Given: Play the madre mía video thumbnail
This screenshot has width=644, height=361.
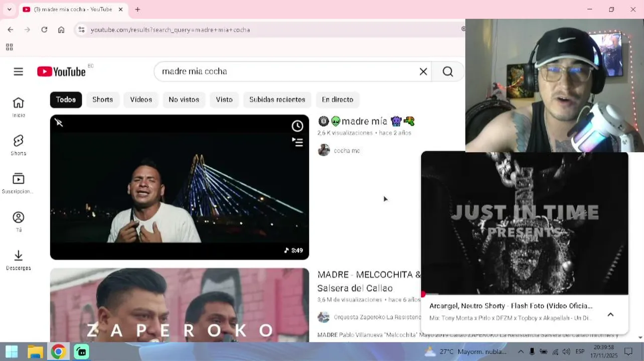Looking at the screenshot, I should (180, 187).
